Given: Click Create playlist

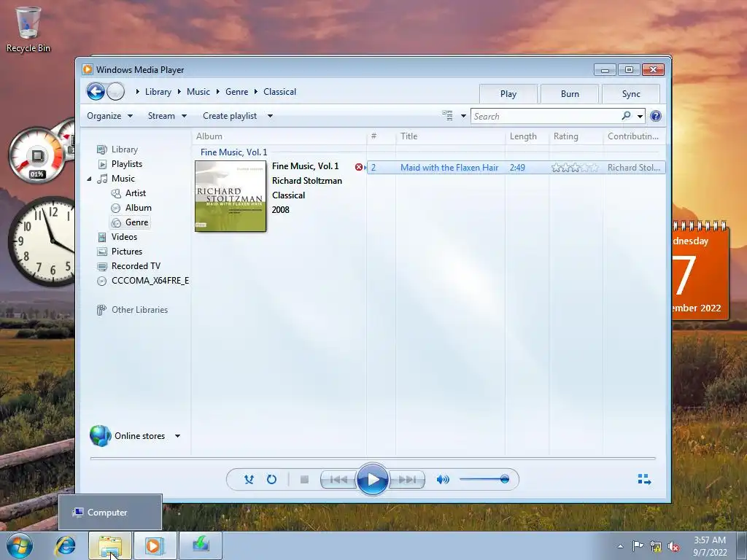Looking at the screenshot, I should [x=230, y=116].
